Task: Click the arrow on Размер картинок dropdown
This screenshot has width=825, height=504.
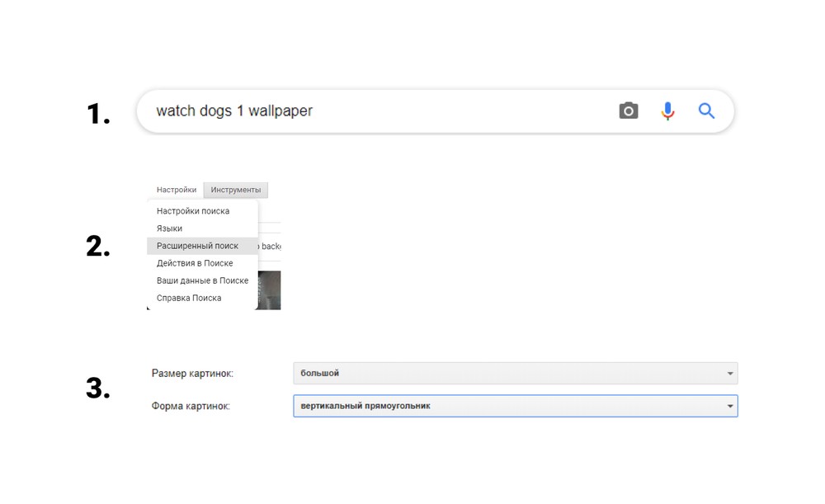Action: coord(729,374)
